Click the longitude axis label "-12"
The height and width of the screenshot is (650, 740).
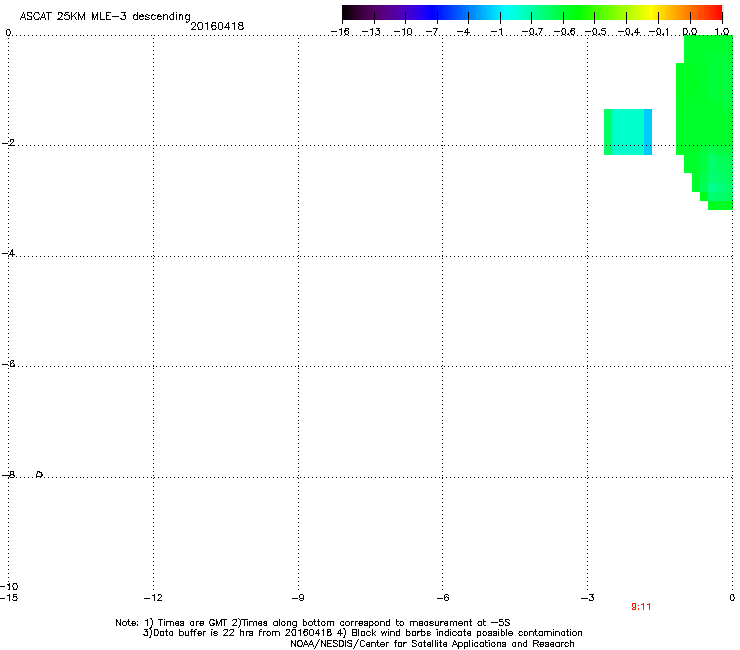(x=153, y=598)
